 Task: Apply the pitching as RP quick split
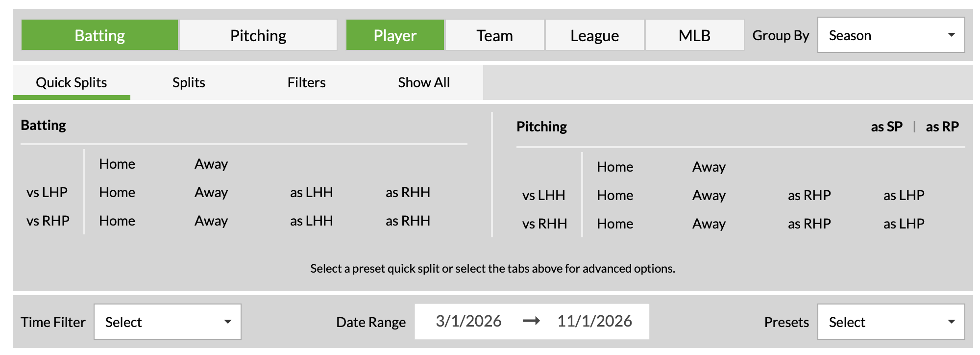tap(942, 127)
